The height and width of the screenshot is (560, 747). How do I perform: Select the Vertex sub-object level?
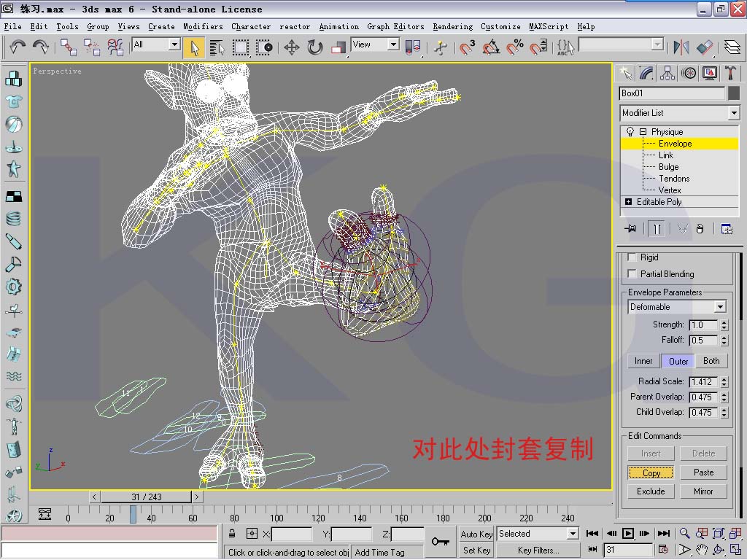tap(670, 190)
